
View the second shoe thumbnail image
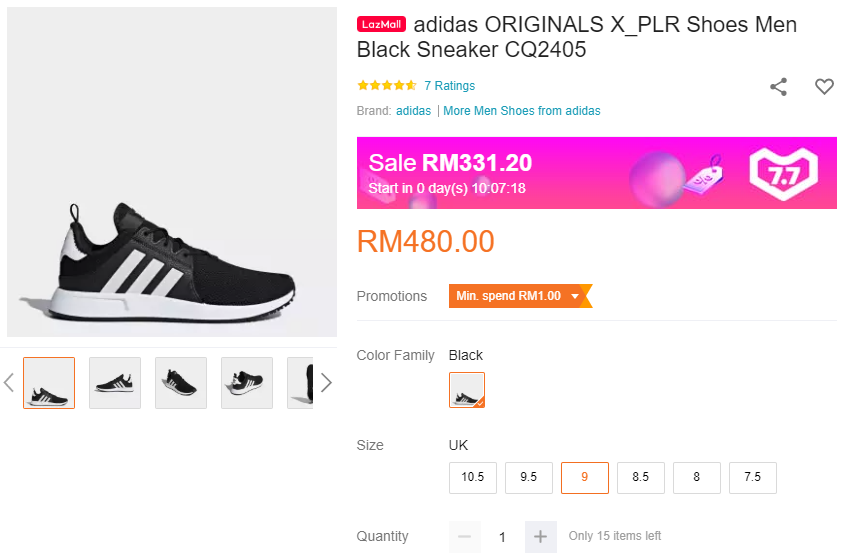point(115,383)
